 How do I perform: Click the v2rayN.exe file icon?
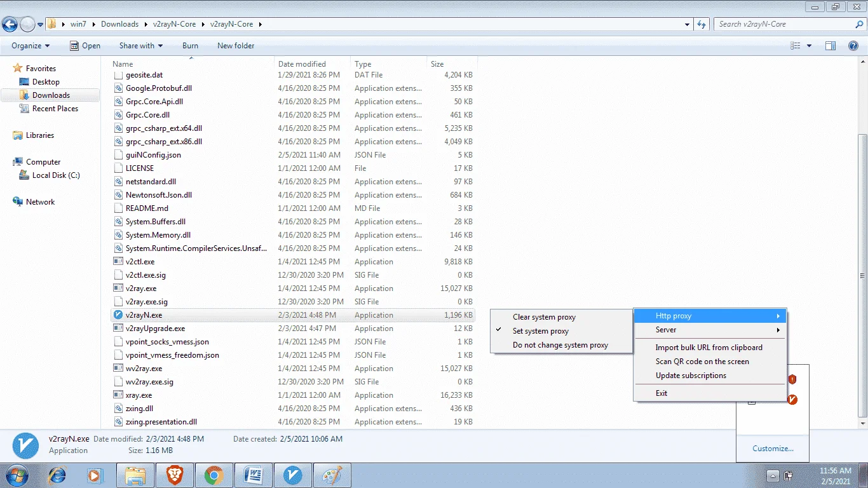coord(118,315)
